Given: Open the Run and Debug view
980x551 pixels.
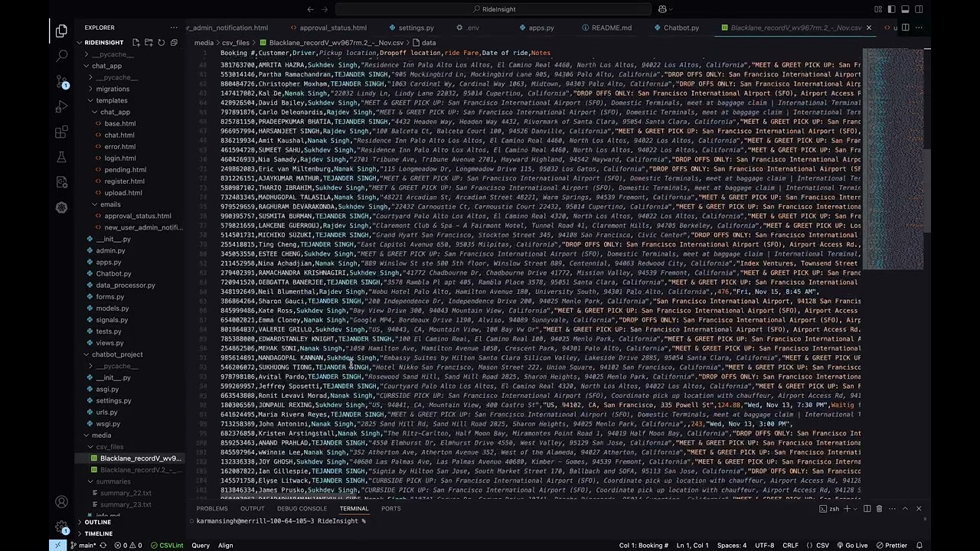Looking at the screenshot, I should click(61, 106).
